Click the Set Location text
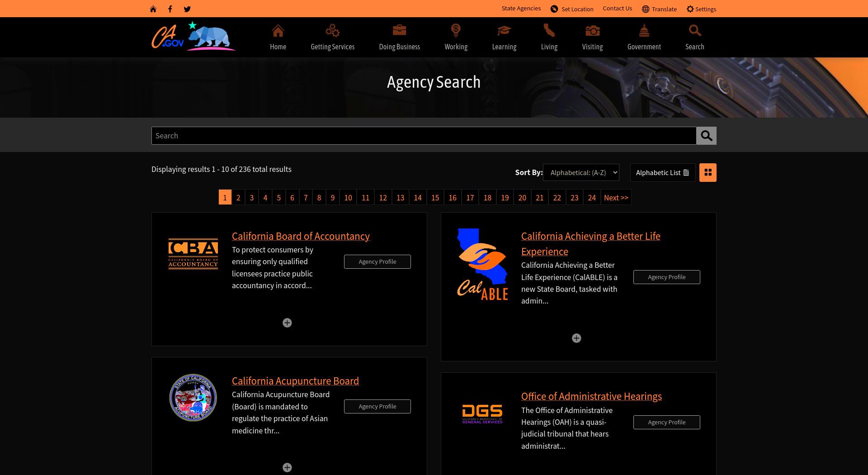The width and height of the screenshot is (868, 475). point(577,9)
